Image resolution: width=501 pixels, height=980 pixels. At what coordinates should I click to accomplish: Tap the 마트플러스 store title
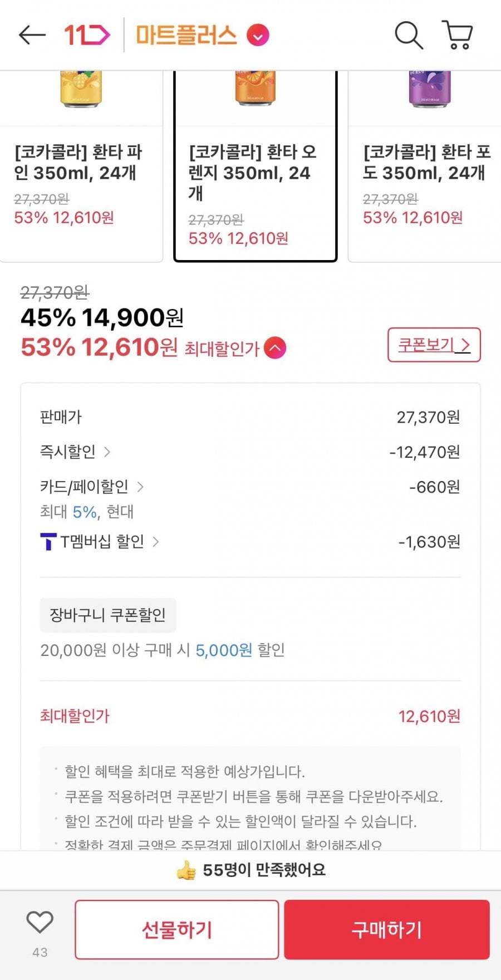coord(186,35)
